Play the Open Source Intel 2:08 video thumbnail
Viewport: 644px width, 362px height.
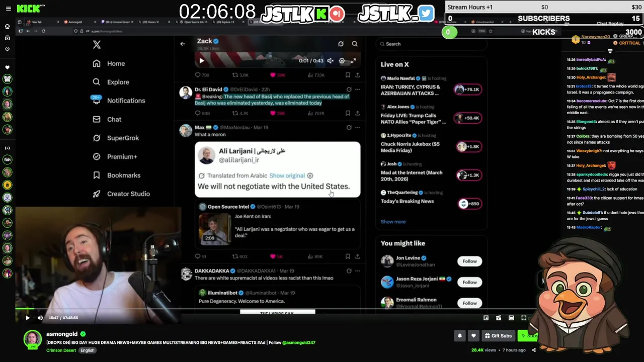215,228
